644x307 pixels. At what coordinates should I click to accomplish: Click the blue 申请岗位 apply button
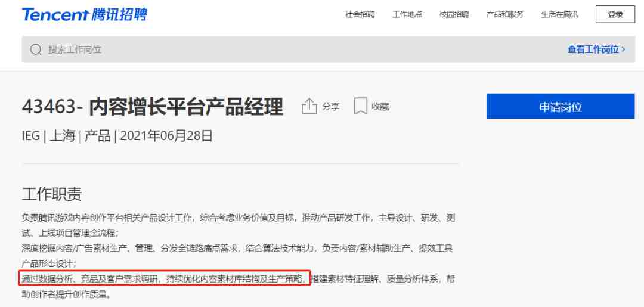[561, 106]
